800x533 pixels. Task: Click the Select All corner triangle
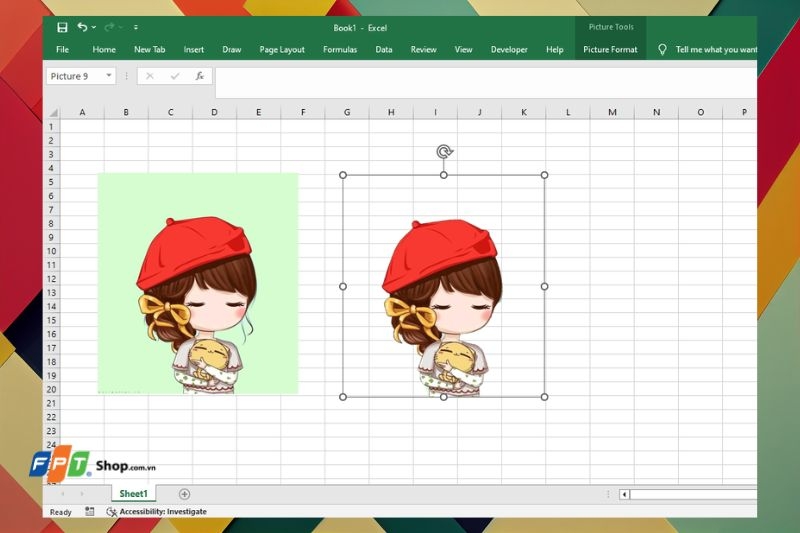tap(53, 112)
